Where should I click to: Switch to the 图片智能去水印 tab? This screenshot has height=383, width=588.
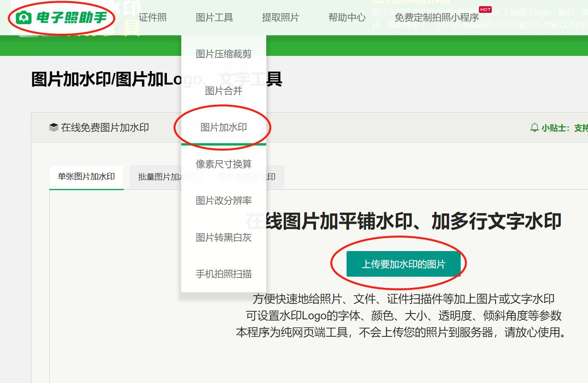(x=247, y=177)
